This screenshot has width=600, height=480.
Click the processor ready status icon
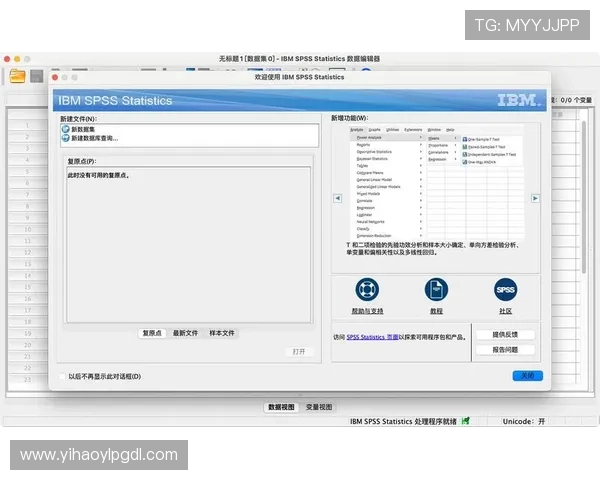(x=466, y=422)
